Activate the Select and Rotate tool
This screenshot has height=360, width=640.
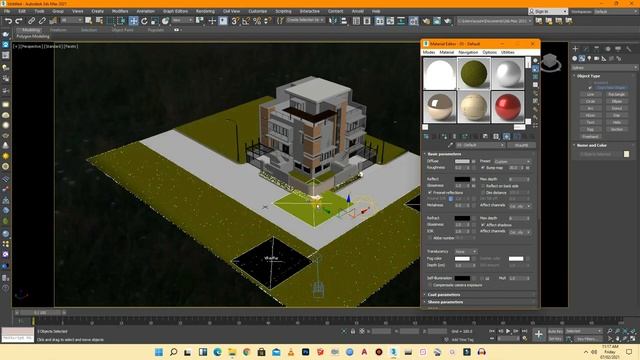point(144,21)
